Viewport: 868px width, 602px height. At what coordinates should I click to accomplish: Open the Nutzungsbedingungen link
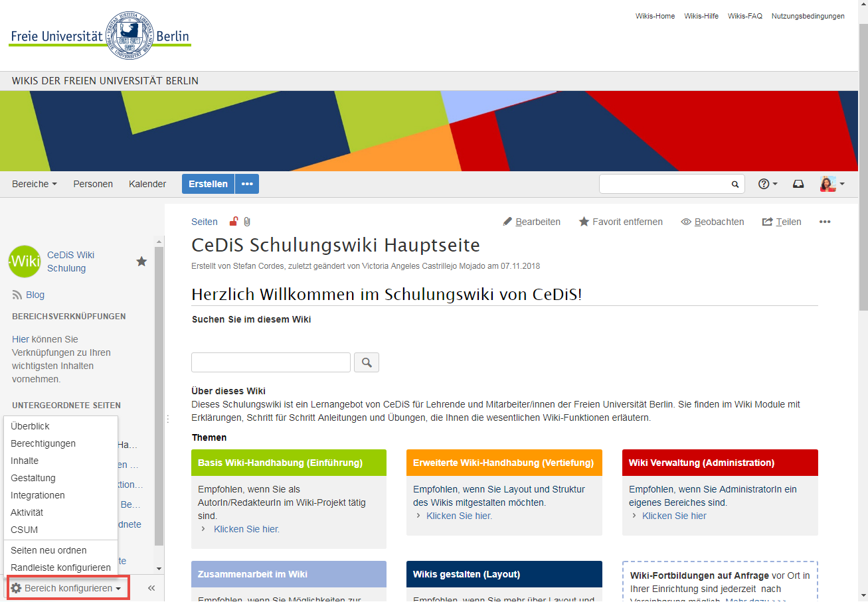tap(808, 16)
